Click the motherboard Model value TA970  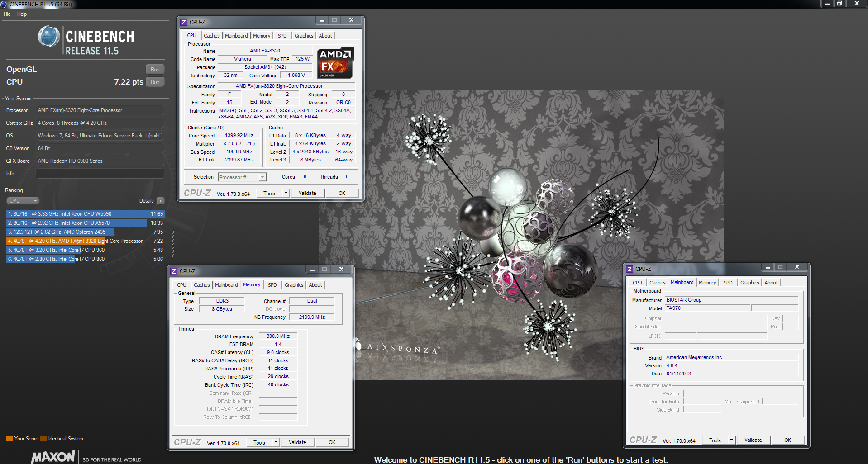pyautogui.click(x=707, y=308)
